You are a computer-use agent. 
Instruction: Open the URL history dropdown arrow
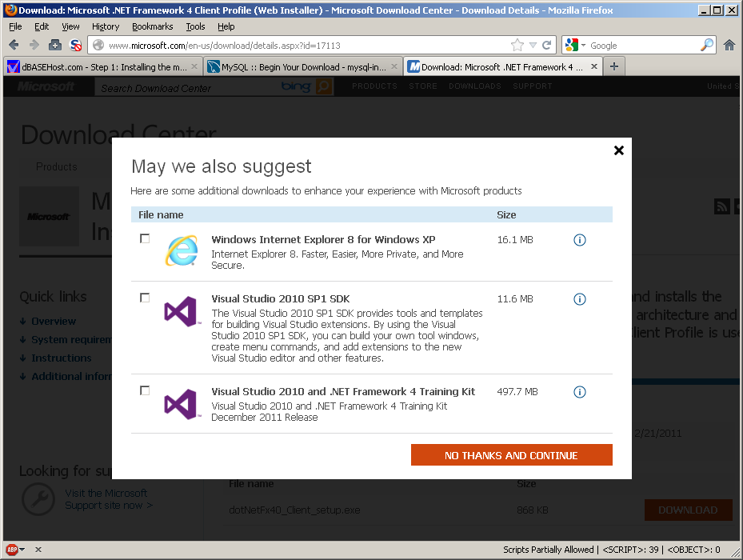(533, 45)
